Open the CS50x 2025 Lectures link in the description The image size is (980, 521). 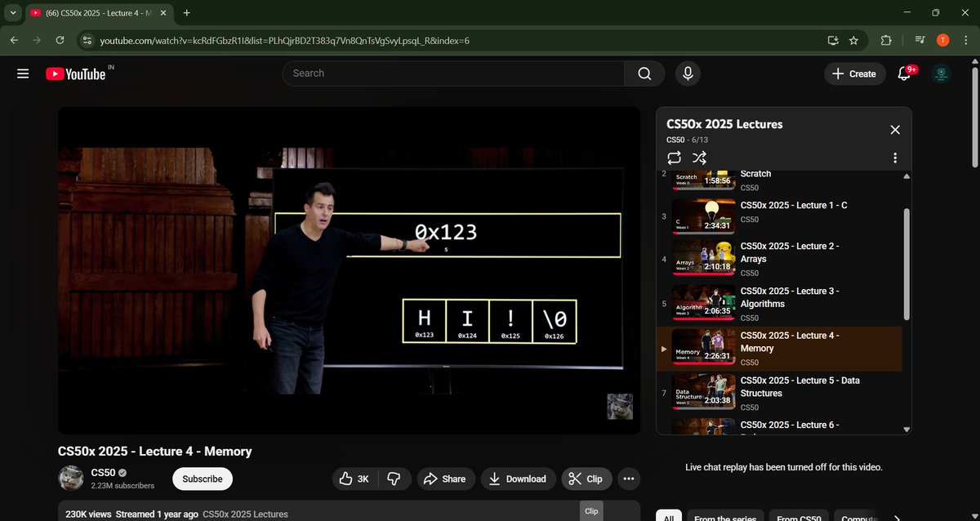point(245,514)
